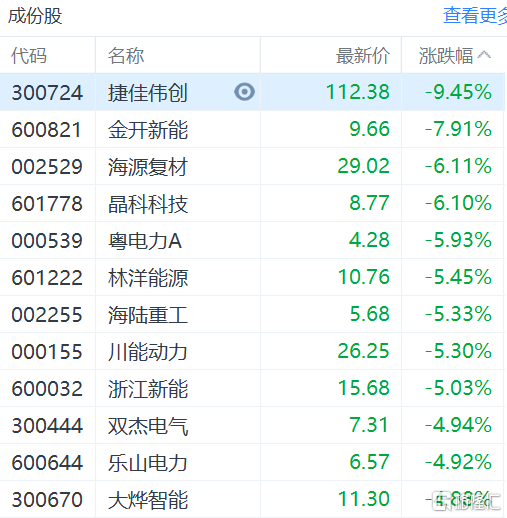
Task: Click change value -6.11%
Action: click(x=458, y=166)
